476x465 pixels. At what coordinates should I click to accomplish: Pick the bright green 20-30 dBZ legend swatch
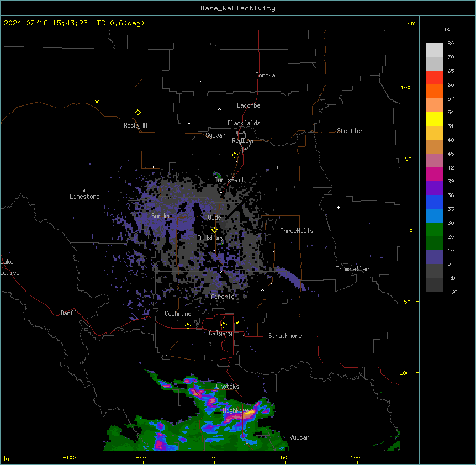click(x=434, y=230)
